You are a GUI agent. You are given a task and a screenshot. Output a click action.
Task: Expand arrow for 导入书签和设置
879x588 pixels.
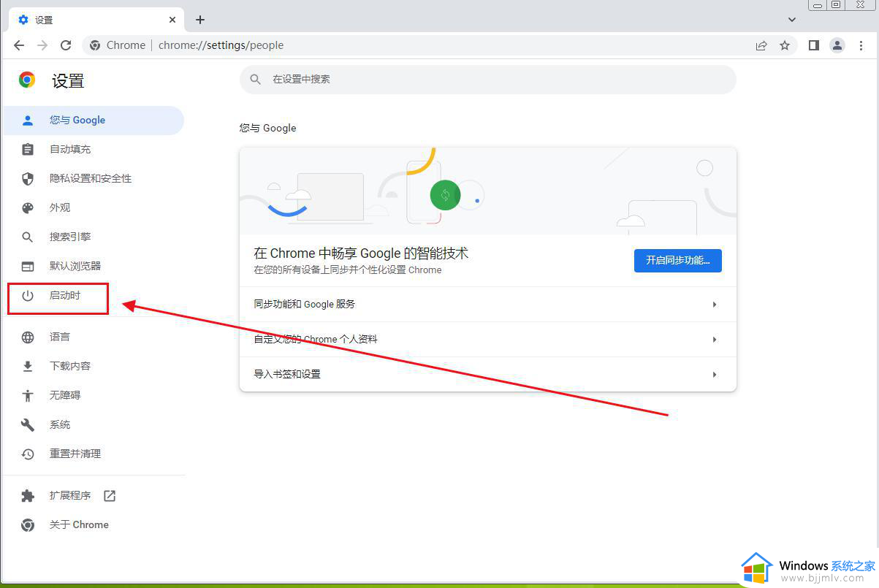coord(715,375)
